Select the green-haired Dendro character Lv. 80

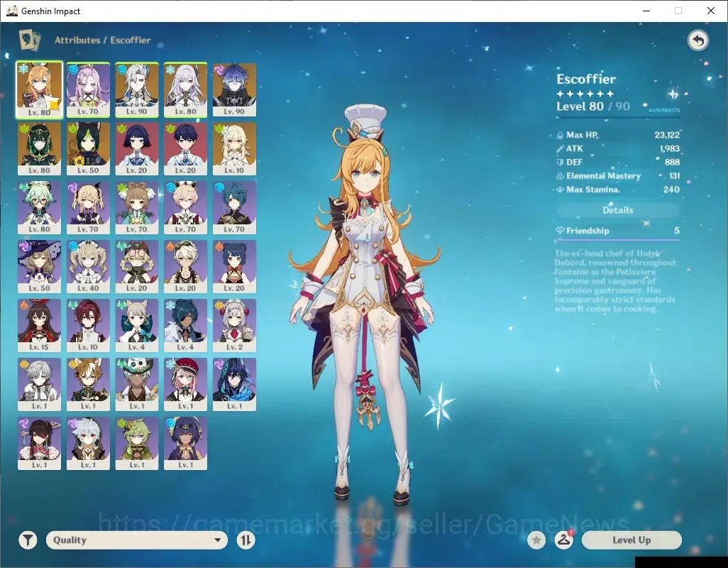point(40,148)
